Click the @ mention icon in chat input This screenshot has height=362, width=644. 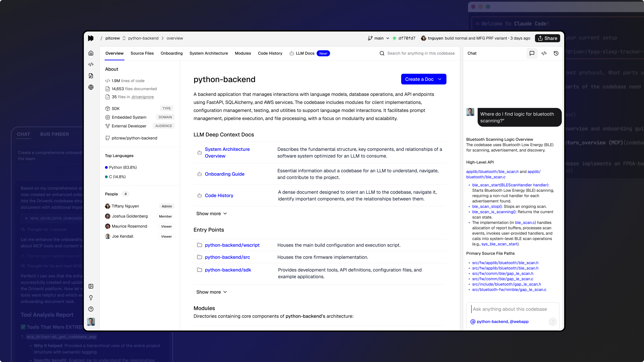(x=473, y=322)
